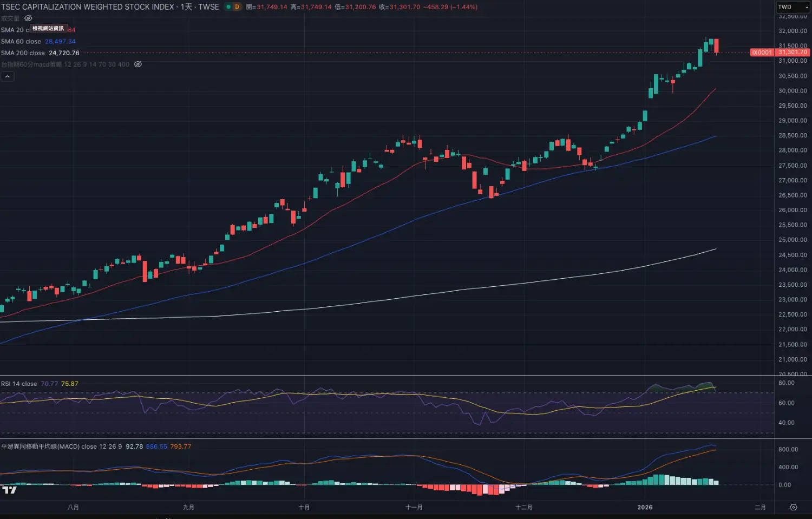Screen dimensions: 812x519
Task: Click the 九月 label on time axis
Action: coord(188,507)
